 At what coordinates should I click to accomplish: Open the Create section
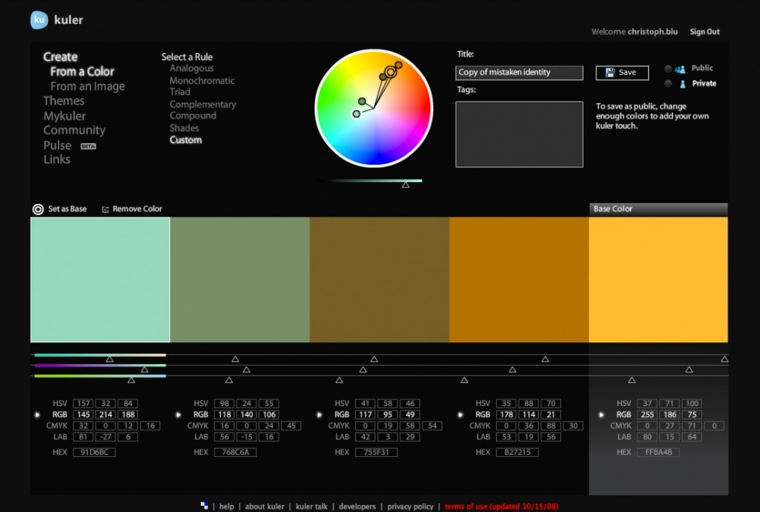60,57
